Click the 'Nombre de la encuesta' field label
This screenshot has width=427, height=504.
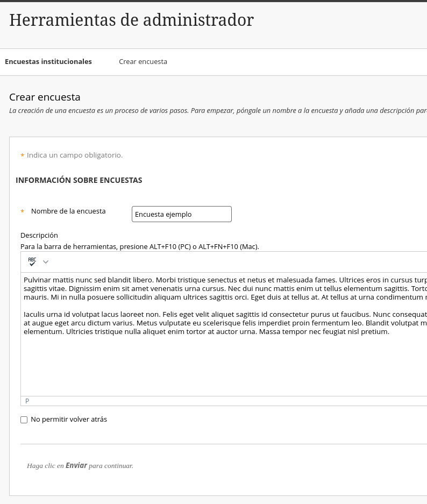(x=68, y=211)
